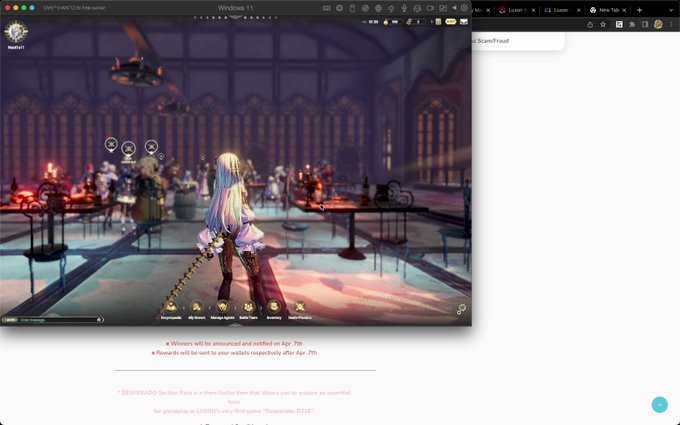
Task: Click the printer icon in VM toolbar
Action: click(x=417, y=8)
